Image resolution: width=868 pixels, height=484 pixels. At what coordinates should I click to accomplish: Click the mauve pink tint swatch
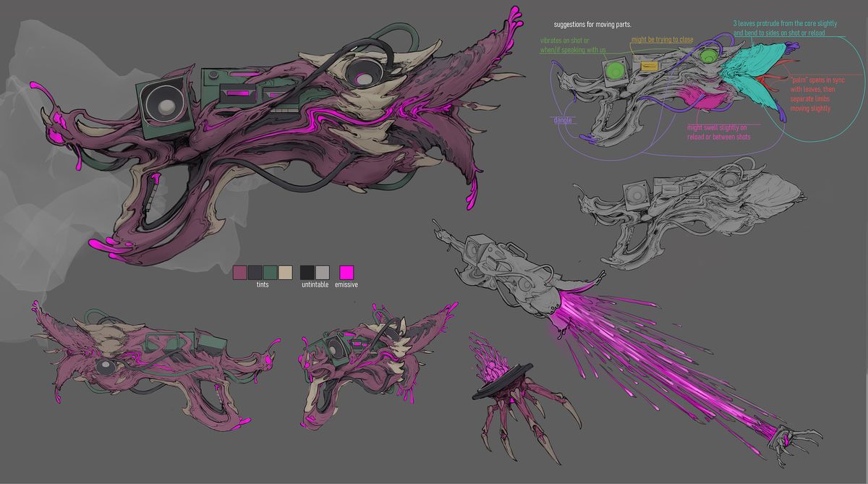click(240, 272)
